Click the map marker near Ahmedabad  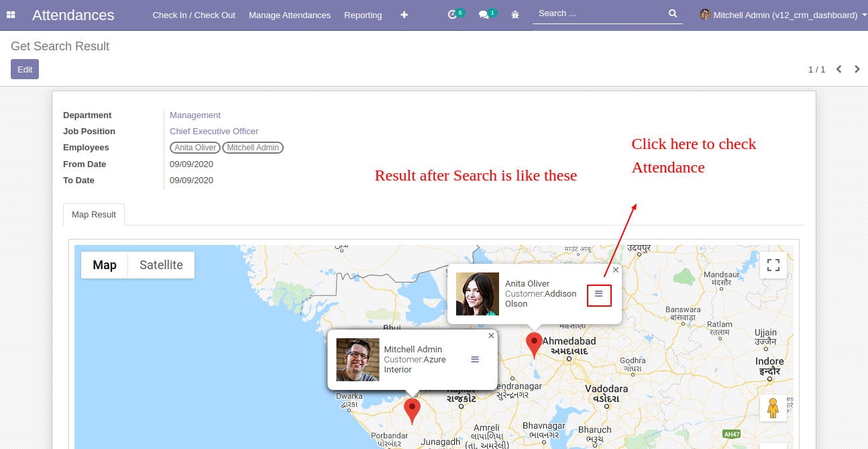point(534,345)
